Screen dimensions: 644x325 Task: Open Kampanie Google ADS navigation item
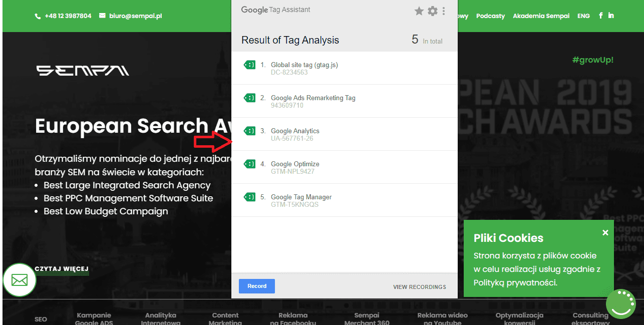(94, 318)
